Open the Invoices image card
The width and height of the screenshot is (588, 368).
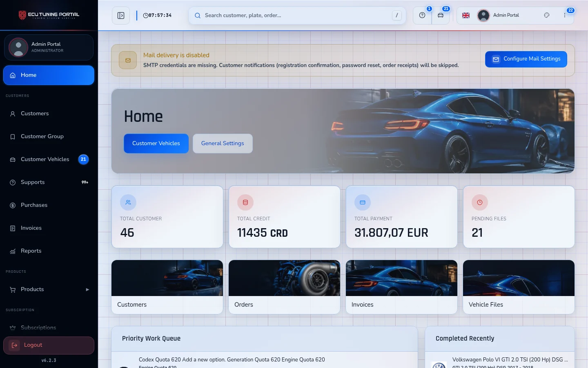click(x=402, y=287)
